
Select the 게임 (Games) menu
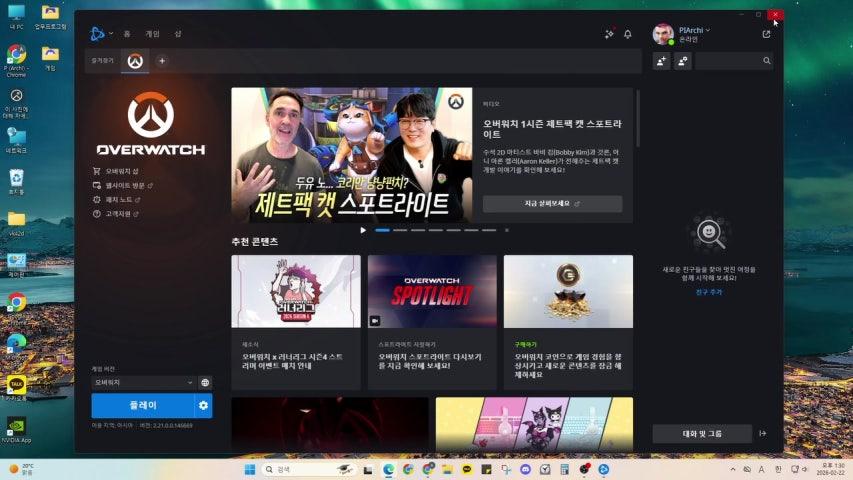(152, 34)
